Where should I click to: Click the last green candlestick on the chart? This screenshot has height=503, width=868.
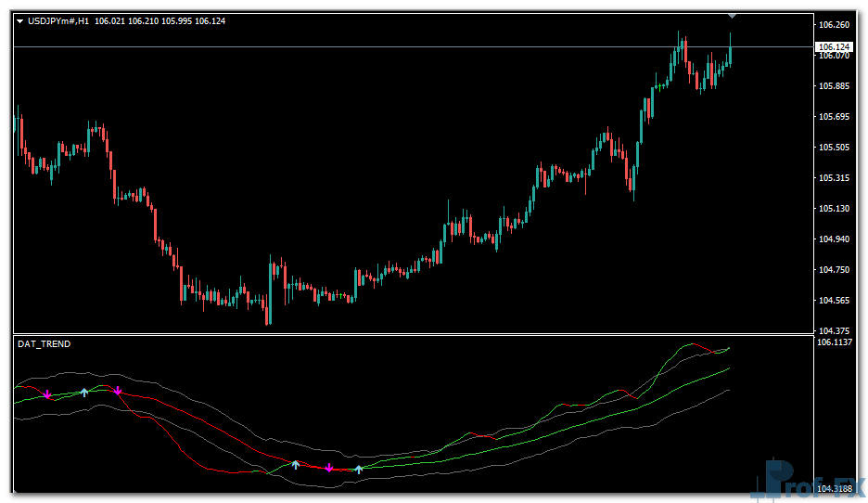tap(731, 52)
